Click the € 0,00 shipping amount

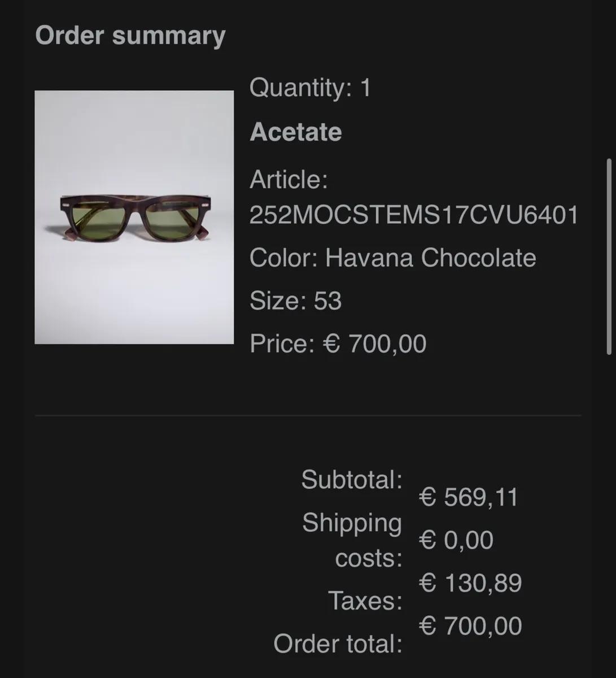click(x=456, y=540)
